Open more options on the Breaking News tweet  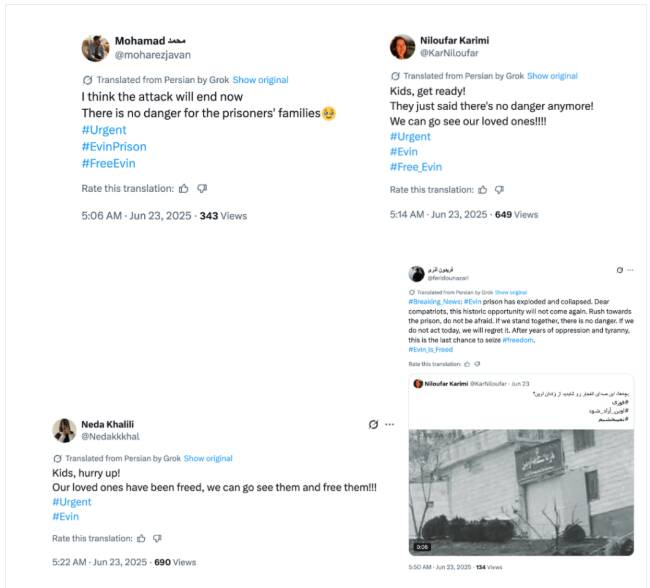tap(632, 270)
